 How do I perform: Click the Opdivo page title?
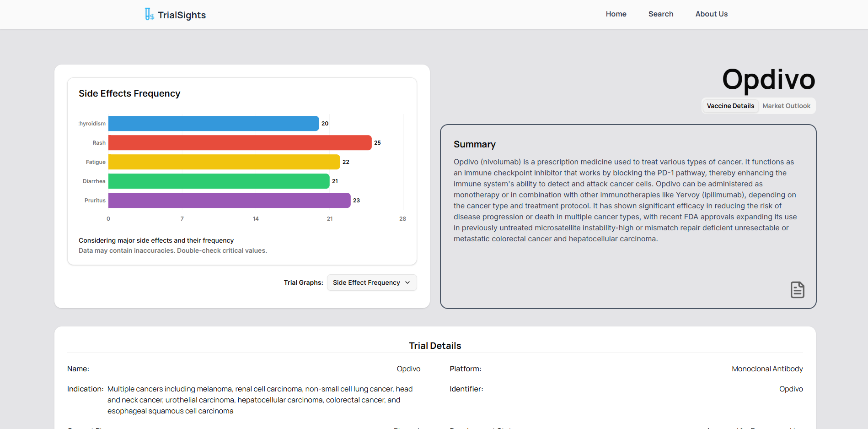click(768, 79)
